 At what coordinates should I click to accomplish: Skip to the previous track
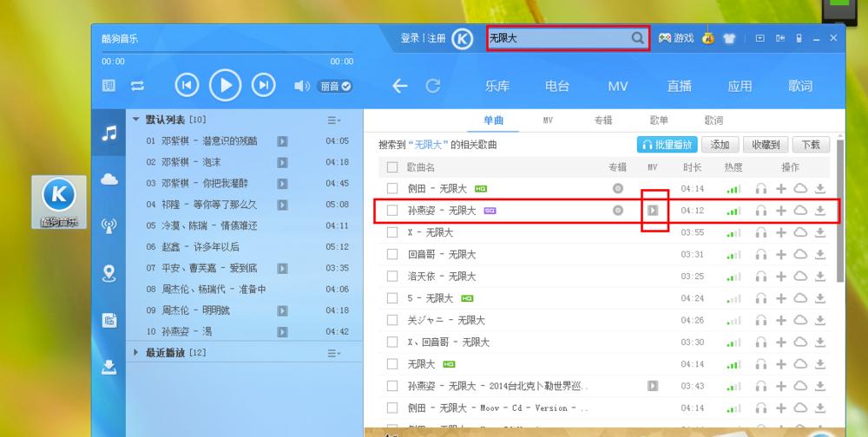coord(187,85)
